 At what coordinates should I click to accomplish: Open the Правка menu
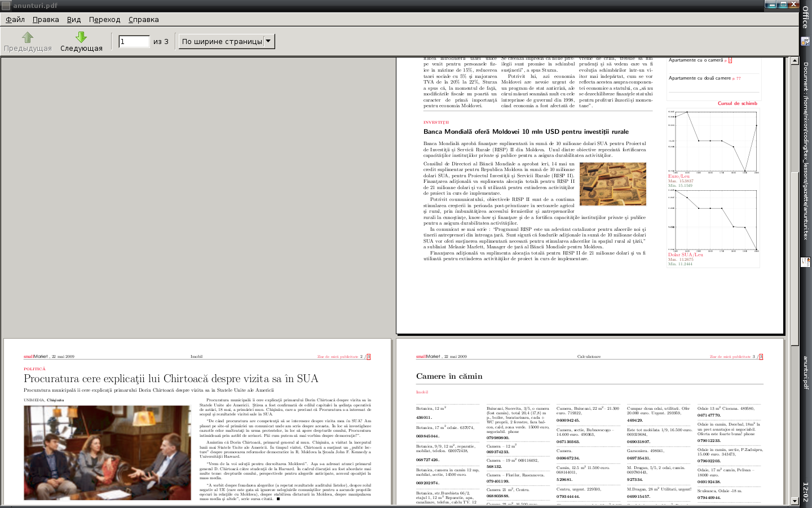46,19
